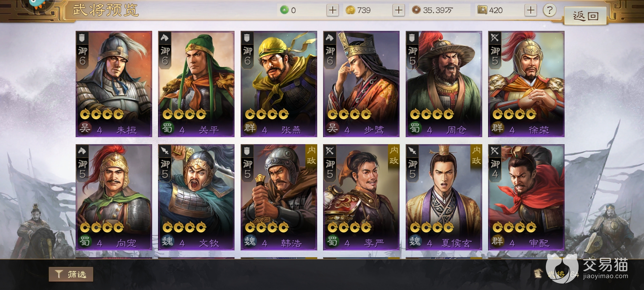Click the ticket icon beside 420
Image resolution: width=644 pixels, height=290 pixels.
[x=482, y=10]
